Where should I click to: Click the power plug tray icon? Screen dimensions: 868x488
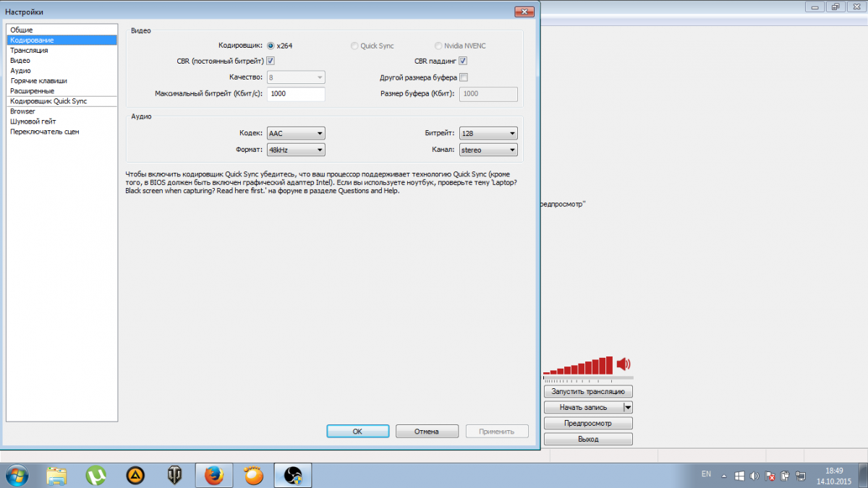point(786,476)
